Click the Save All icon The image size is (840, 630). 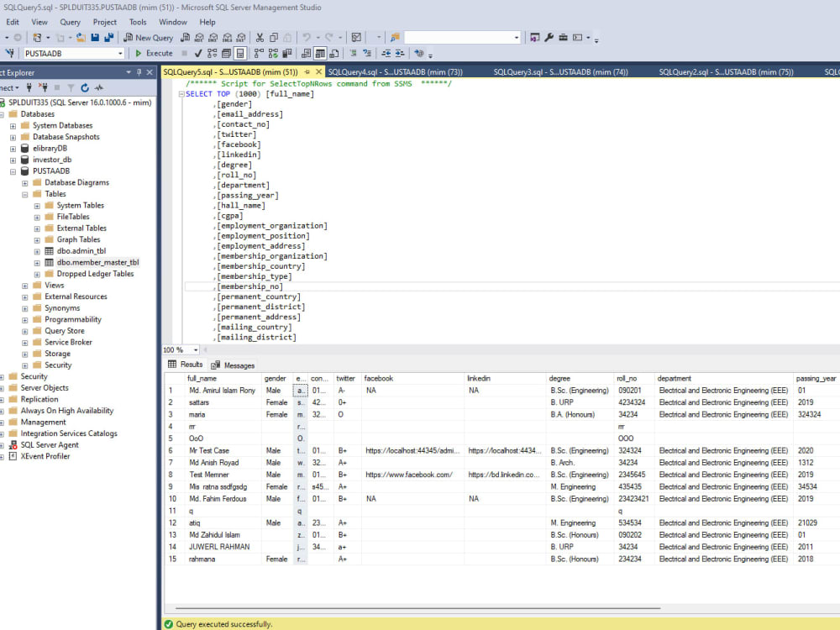pos(108,38)
